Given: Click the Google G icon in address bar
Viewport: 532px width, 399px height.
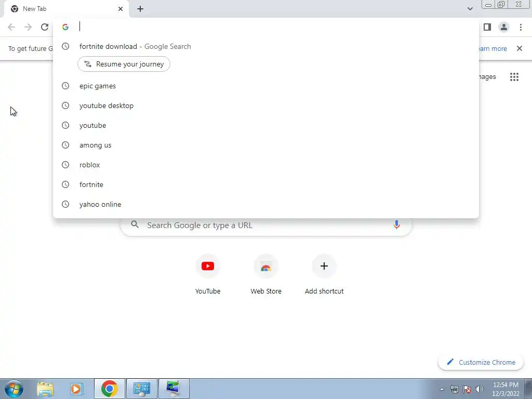Looking at the screenshot, I should pyautogui.click(x=65, y=27).
